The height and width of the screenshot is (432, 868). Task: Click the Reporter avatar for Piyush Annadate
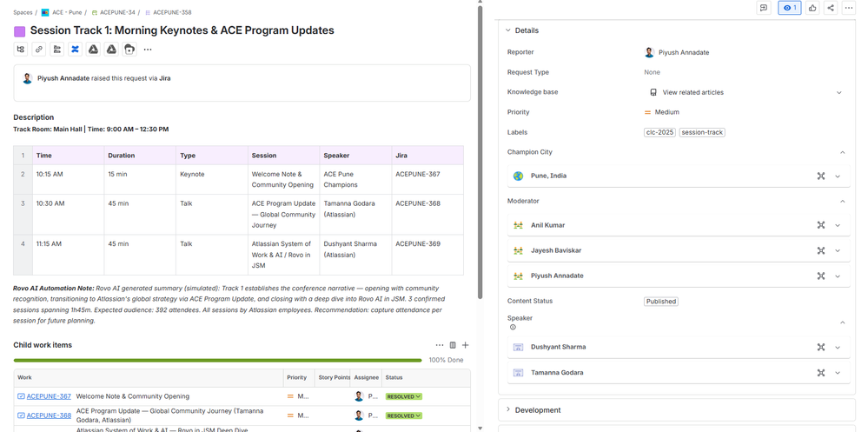649,53
